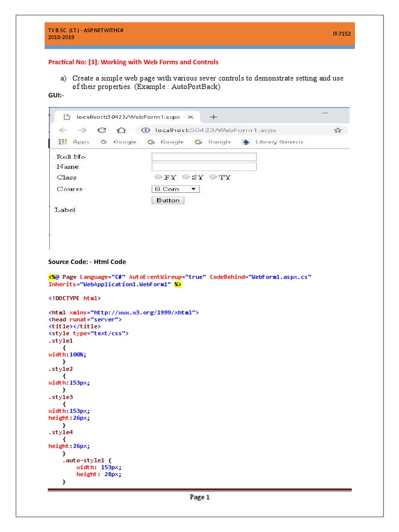The width and height of the screenshot is (399, 532).
Task: Click the Roll No text field
Action: pos(204,157)
